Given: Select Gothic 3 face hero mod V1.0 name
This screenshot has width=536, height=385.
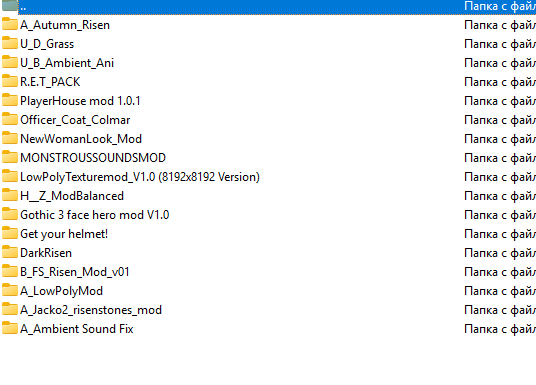Looking at the screenshot, I should click(95, 215).
